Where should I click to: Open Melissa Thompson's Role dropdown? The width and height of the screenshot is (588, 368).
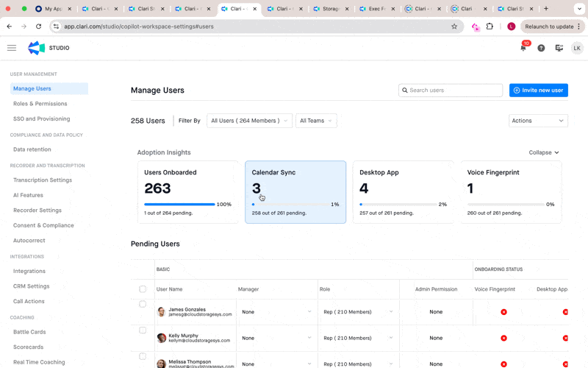pyautogui.click(x=358, y=364)
